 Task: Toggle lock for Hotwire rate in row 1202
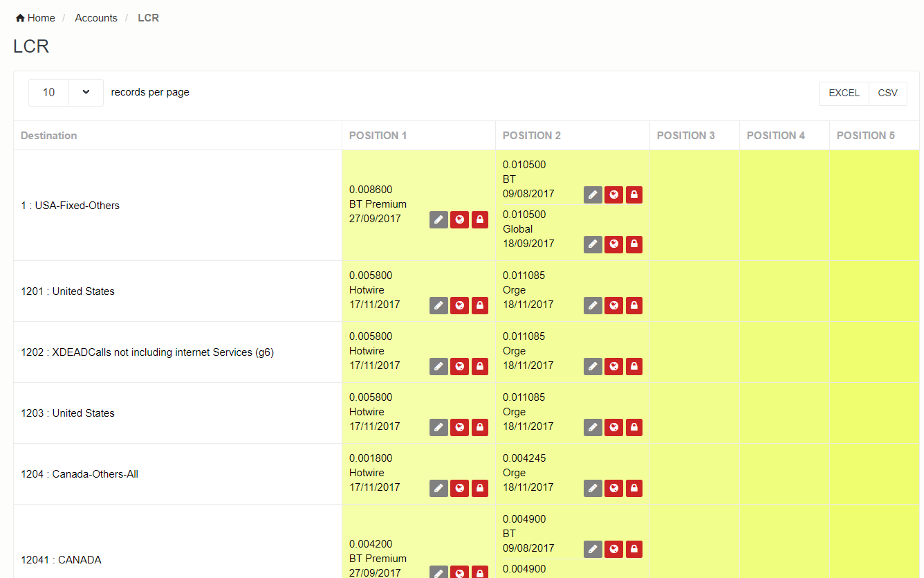(x=480, y=366)
